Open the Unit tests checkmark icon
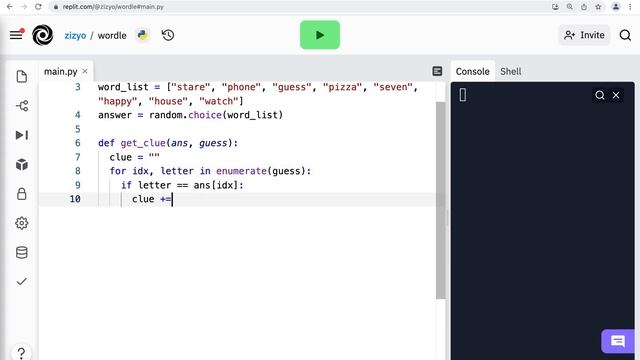Image resolution: width=640 pixels, height=360 pixels. [22, 282]
